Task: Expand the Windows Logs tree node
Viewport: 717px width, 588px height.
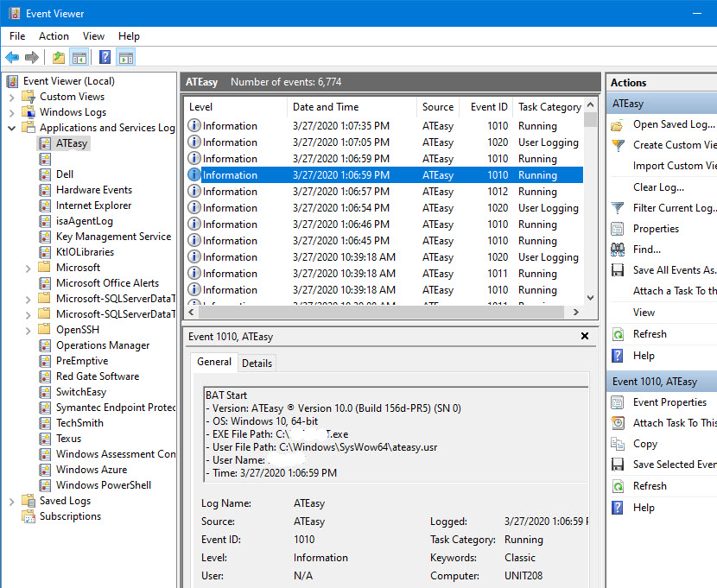Action: tap(12, 112)
